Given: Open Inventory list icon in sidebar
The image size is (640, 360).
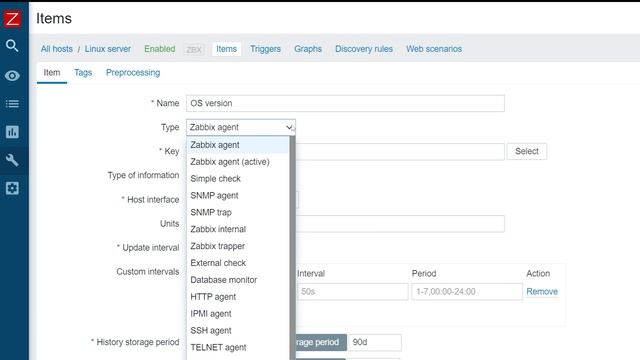Looking at the screenshot, I should (12, 104).
